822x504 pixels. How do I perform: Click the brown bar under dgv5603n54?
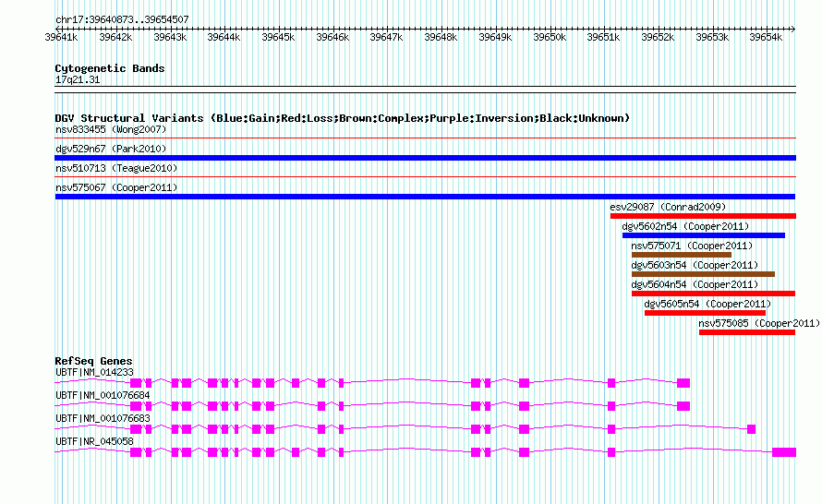(703, 274)
